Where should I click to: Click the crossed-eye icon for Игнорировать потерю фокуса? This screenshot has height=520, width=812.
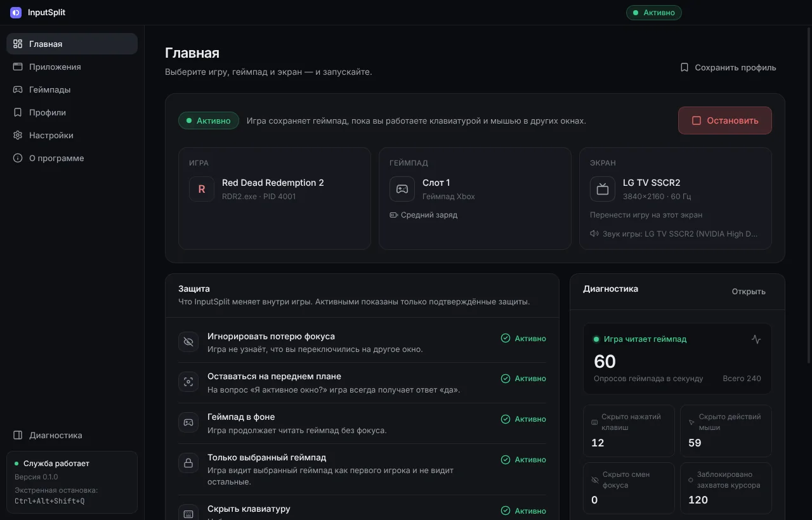188,342
